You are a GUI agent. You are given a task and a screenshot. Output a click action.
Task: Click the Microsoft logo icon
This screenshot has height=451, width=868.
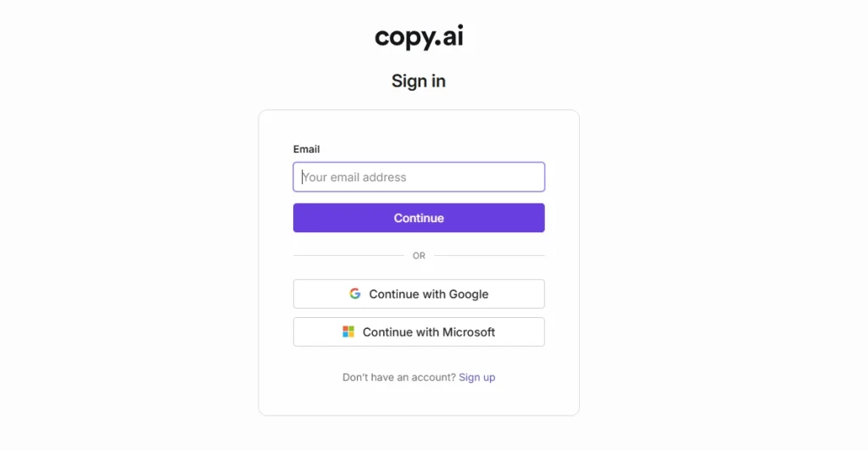tap(348, 332)
